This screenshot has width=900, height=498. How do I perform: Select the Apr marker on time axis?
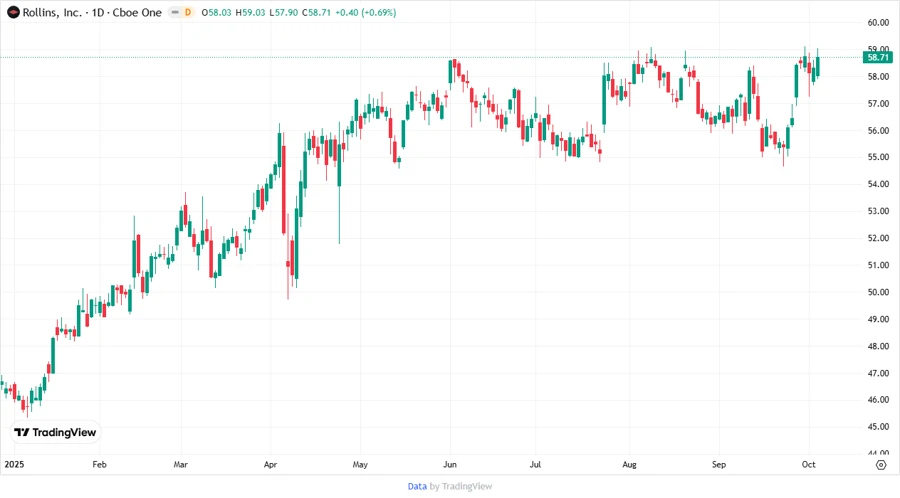pos(271,465)
